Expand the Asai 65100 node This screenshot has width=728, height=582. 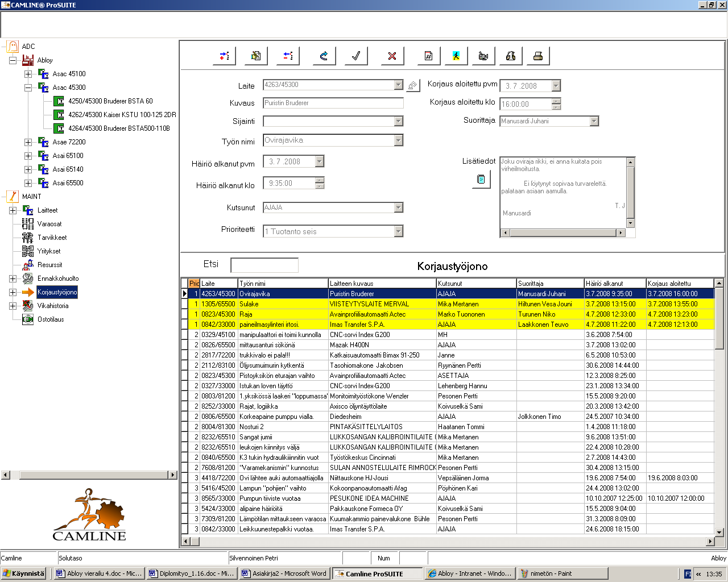point(28,156)
